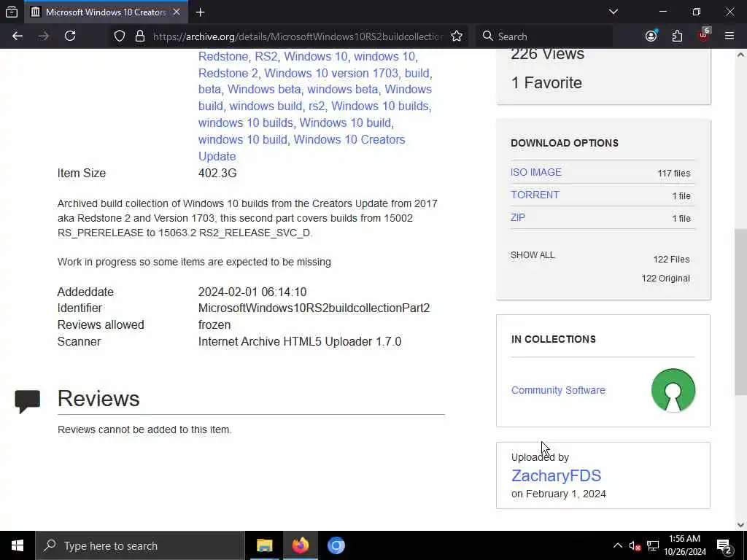Click the Redstone topic tag
Viewport: 747px width, 560px height.
223,57
